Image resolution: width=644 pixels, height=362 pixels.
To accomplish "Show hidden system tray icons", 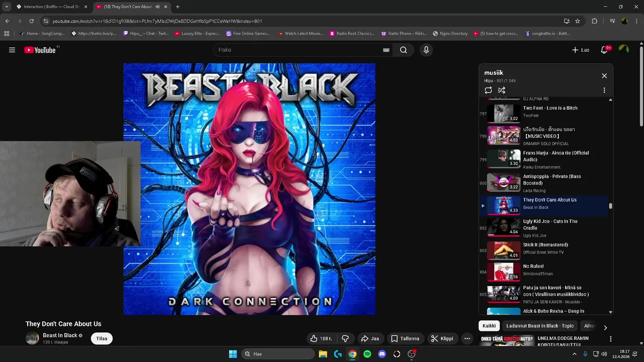I will pyautogui.click(x=575, y=354).
